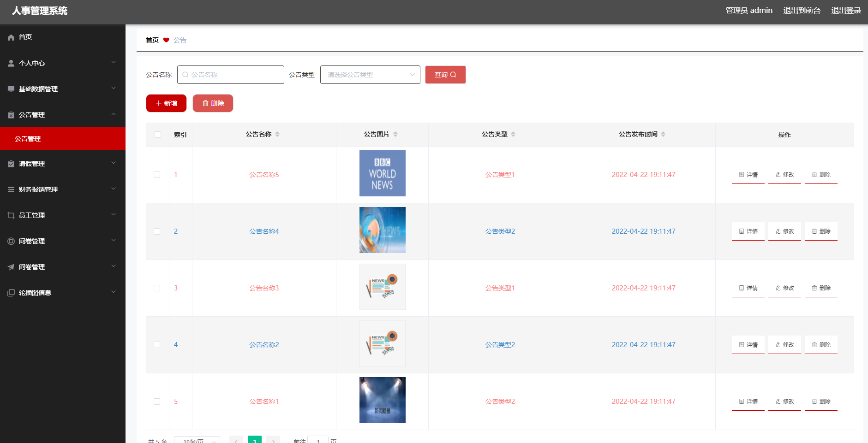Tick the checkbox of row 公告名称5
Image resolution: width=868 pixels, height=443 pixels.
(157, 175)
